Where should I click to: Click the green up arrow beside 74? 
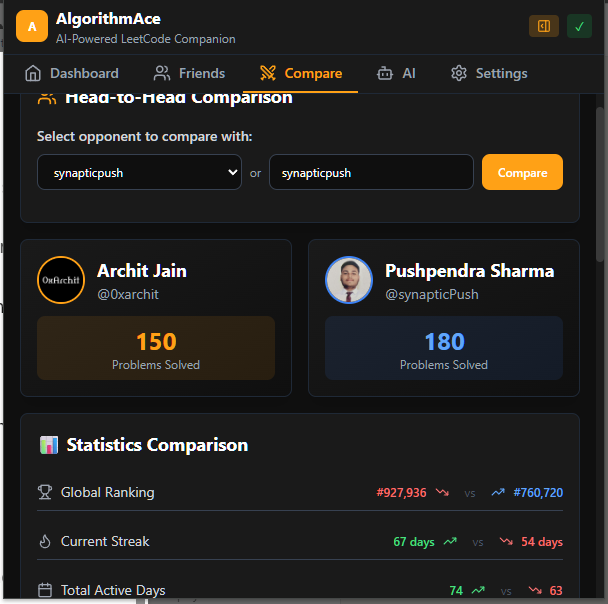tap(478, 590)
